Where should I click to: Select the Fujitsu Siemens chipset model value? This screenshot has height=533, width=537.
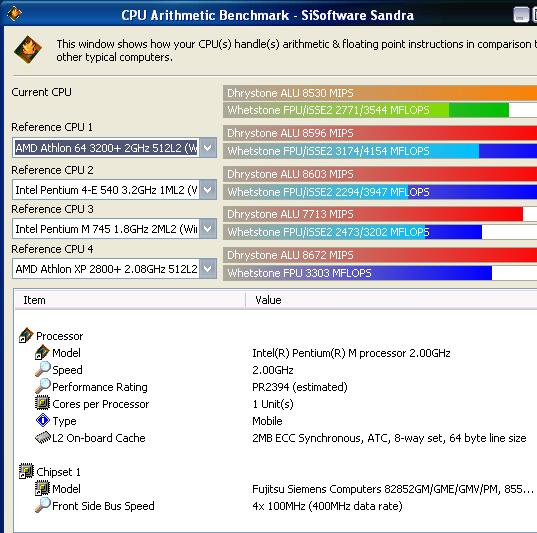pos(393,489)
